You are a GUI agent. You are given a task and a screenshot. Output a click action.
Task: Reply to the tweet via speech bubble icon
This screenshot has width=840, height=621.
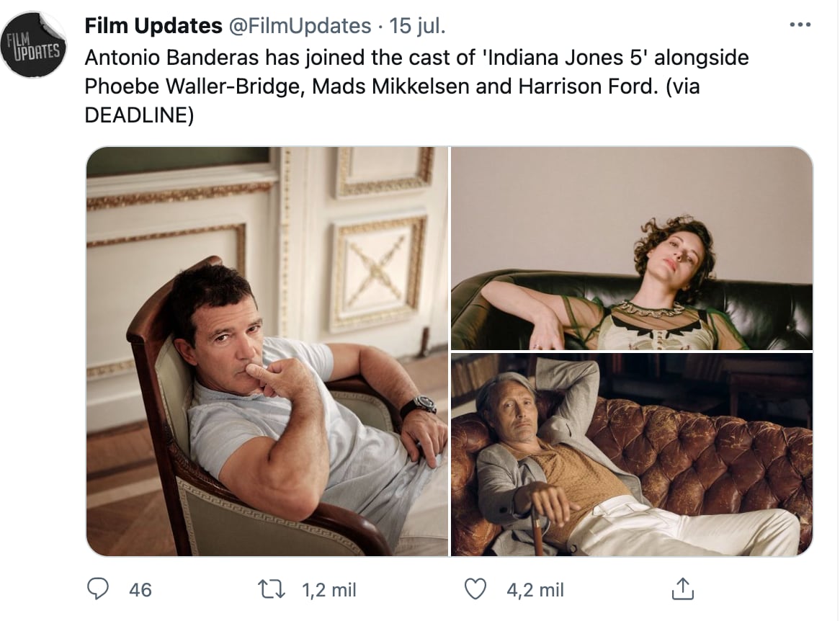[97, 590]
